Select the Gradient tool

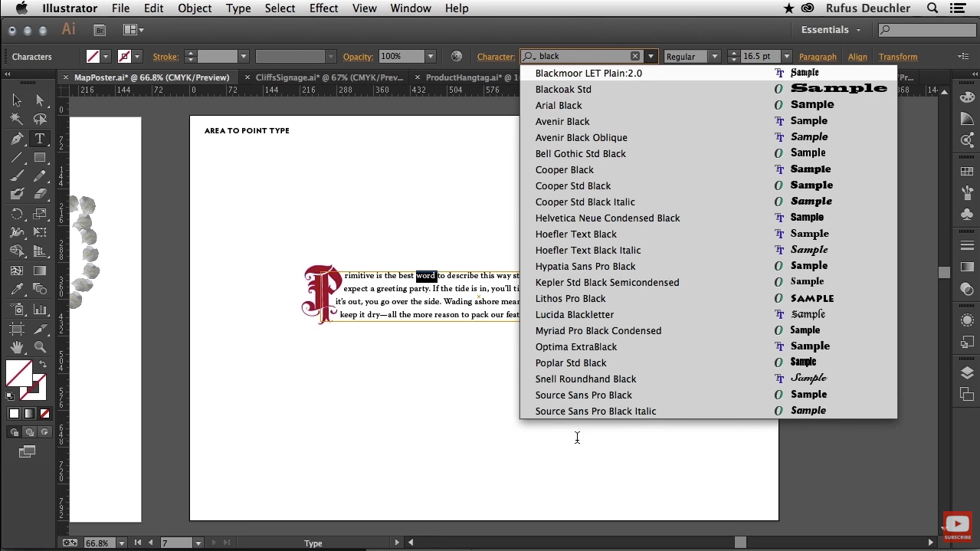[40, 271]
